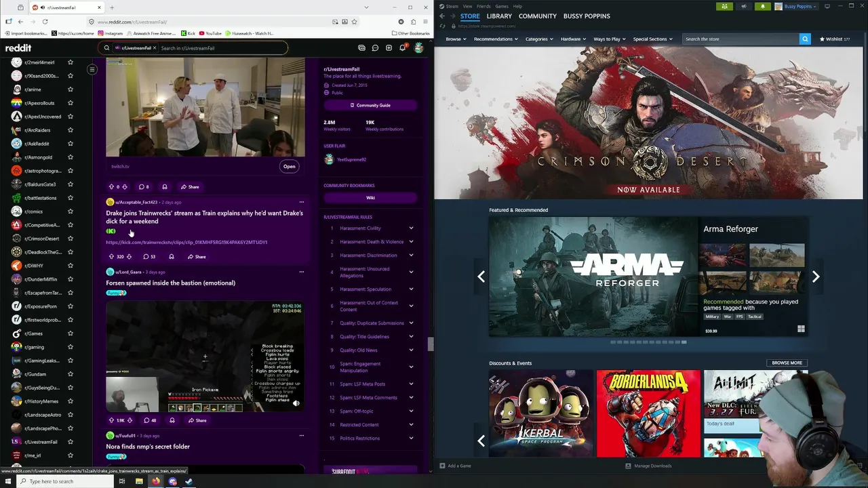
Task: Open Steam Wishlist
Action: click(835, 39)
